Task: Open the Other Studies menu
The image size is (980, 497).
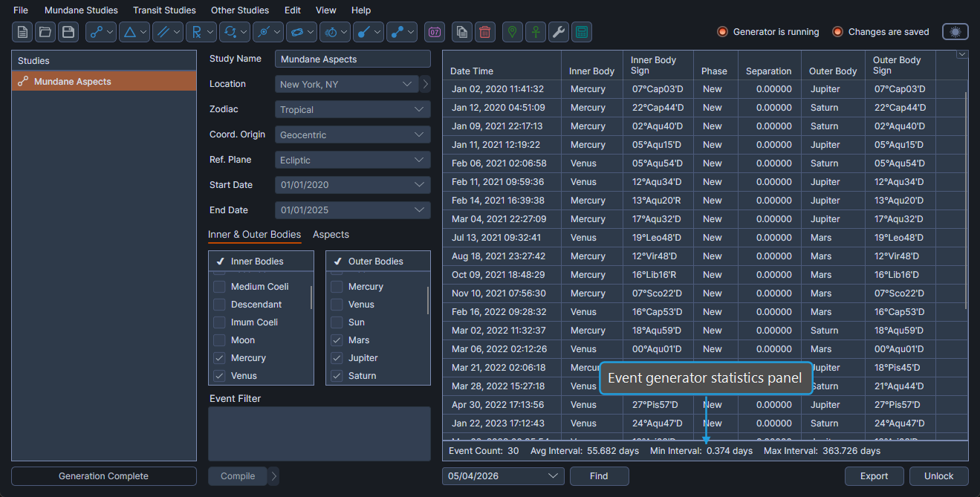Action: (240, 10)
